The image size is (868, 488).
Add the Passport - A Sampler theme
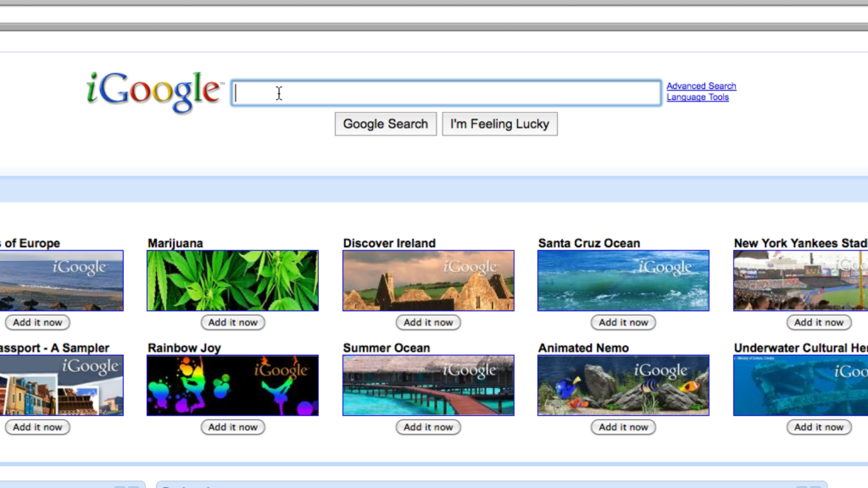pos(37,427)
